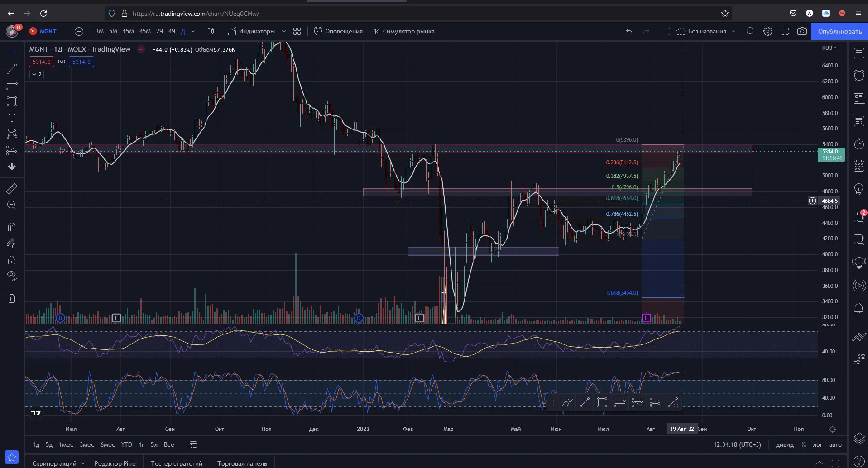Switch to 4Ч timeframe
Screen dimensions: 868x468
172,31
